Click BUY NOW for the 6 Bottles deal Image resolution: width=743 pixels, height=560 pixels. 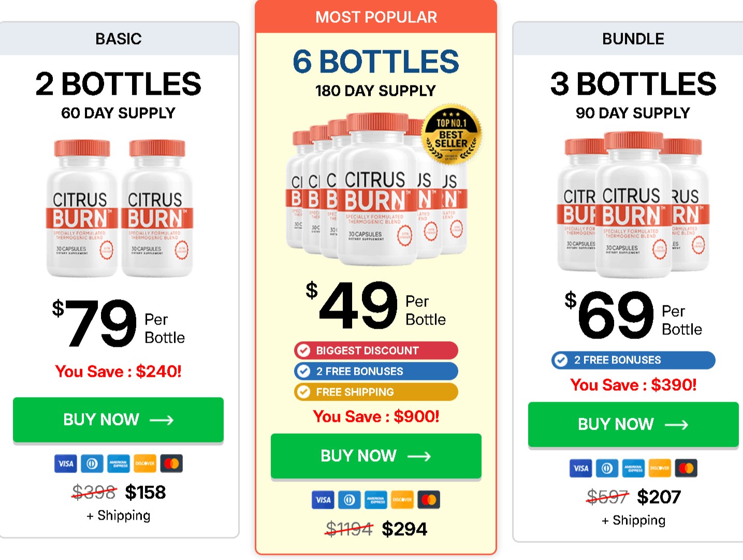[x=376, y=456]
